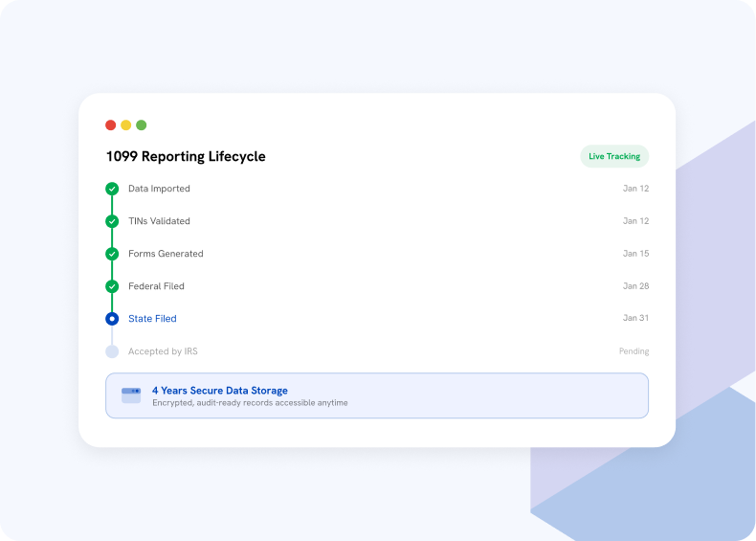This screenshot has width=756, height=541.
Task: Click the green checkmark beside Data Imported
Action: tap(112, 189)
